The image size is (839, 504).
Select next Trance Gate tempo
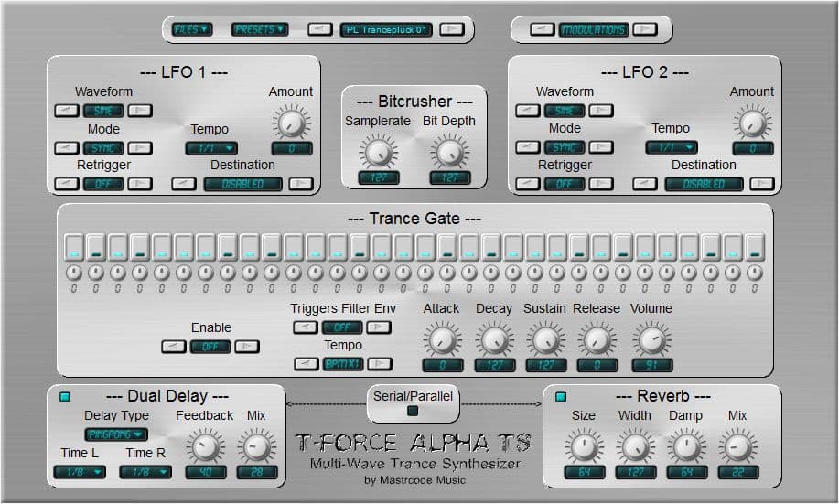click(x=380, y=364)
